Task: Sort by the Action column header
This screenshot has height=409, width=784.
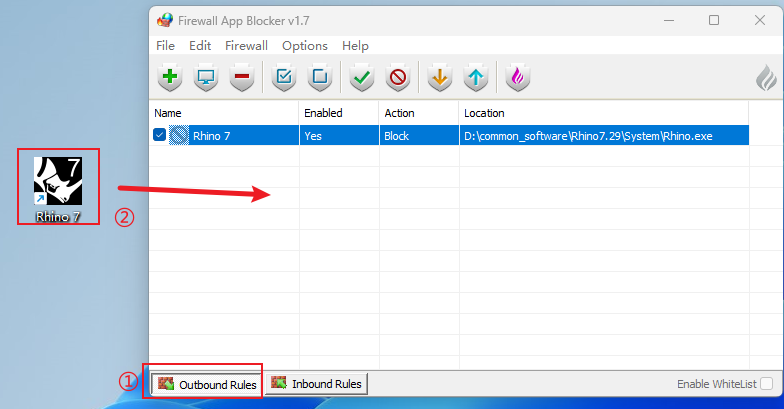Action: point(419,113)
